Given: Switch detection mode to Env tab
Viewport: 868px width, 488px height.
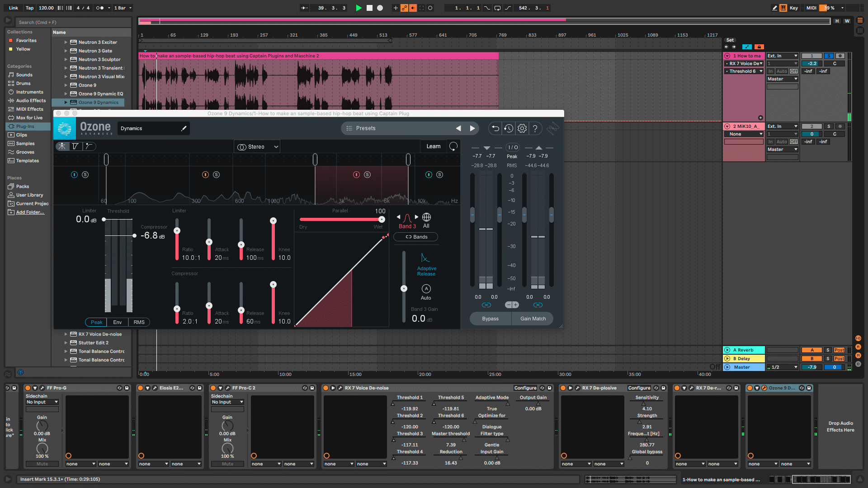Looking at the screenshot, I should 118,322.
